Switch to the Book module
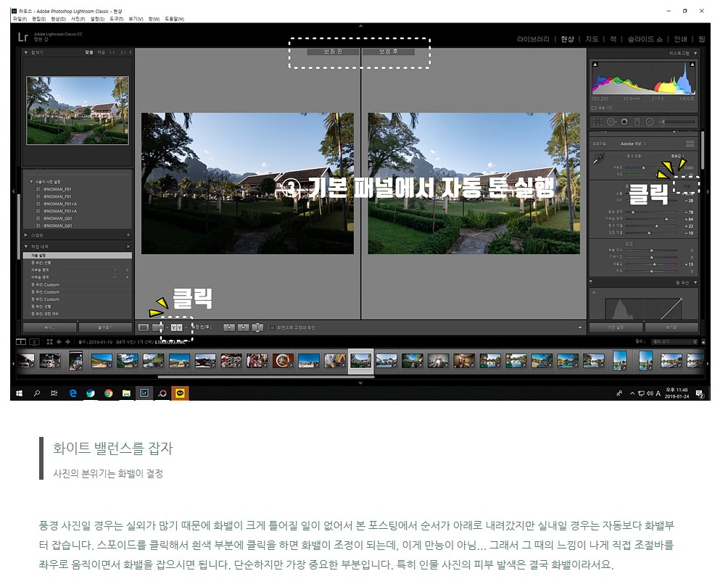728x584 pixels. 613,39
